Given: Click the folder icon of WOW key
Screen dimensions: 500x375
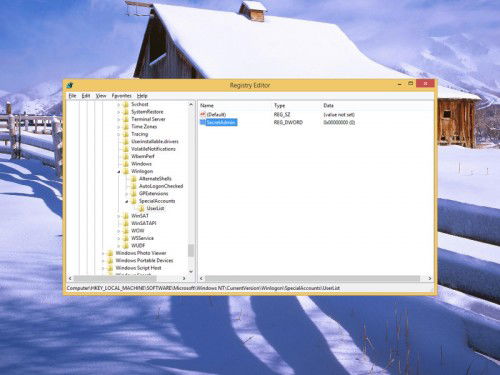Looking at the screenshot, I should (x=126, y=231).
